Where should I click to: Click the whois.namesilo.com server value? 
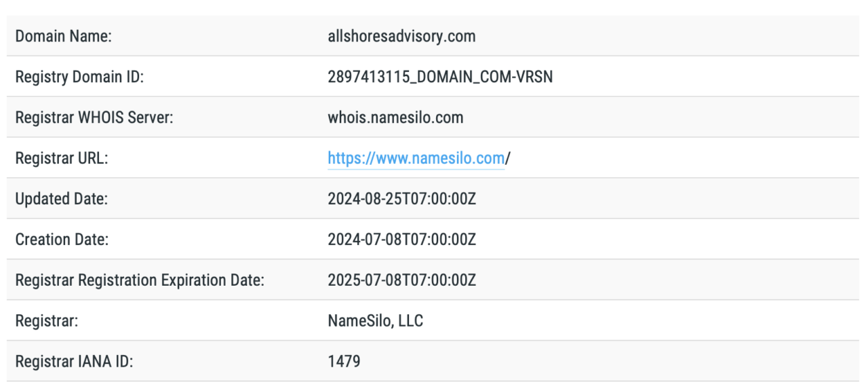(x=395, y=117)
